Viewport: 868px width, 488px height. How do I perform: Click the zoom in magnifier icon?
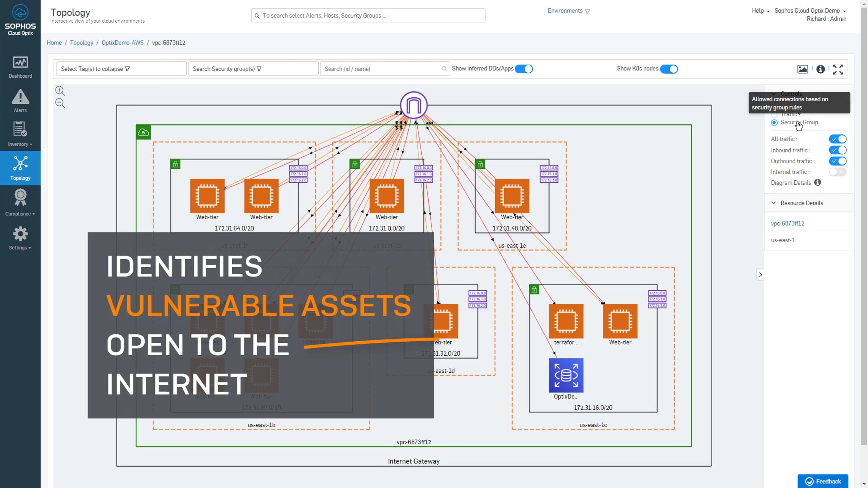tap(60, 91)
